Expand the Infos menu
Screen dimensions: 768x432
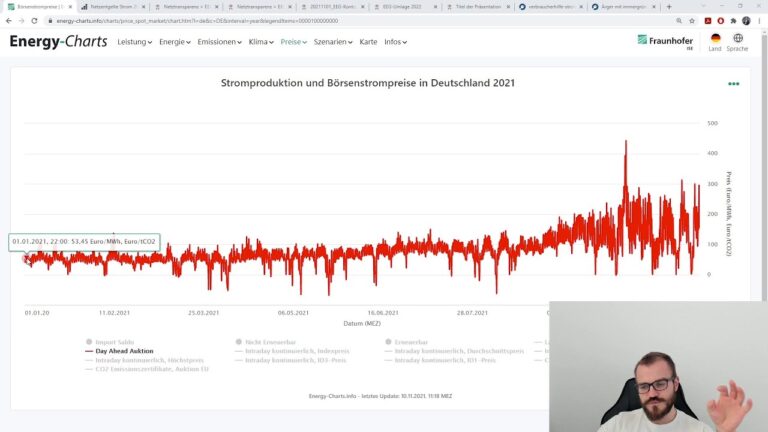(395, 42)
